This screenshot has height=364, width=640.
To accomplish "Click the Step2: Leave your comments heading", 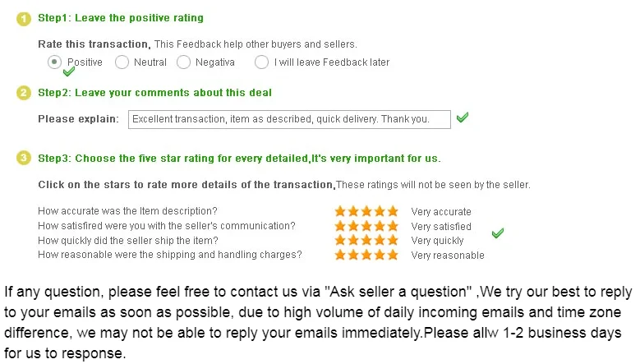I will [154, 93].
